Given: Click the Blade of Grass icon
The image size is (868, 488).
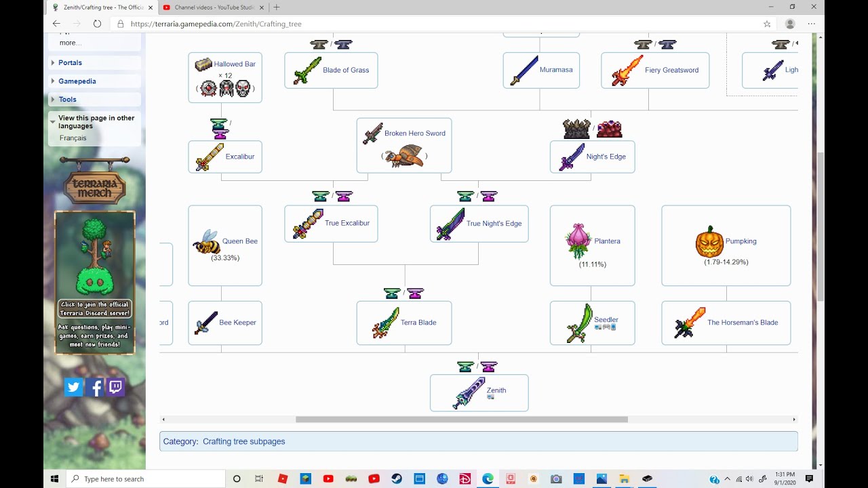Looking at the screenshot, I should click(307, 70).
